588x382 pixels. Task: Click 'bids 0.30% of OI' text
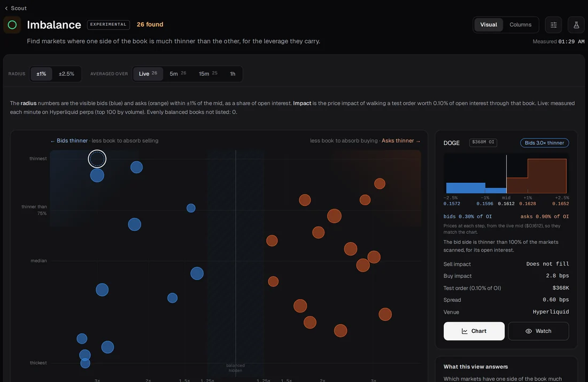pyautogui.click(x=467, y=216)
